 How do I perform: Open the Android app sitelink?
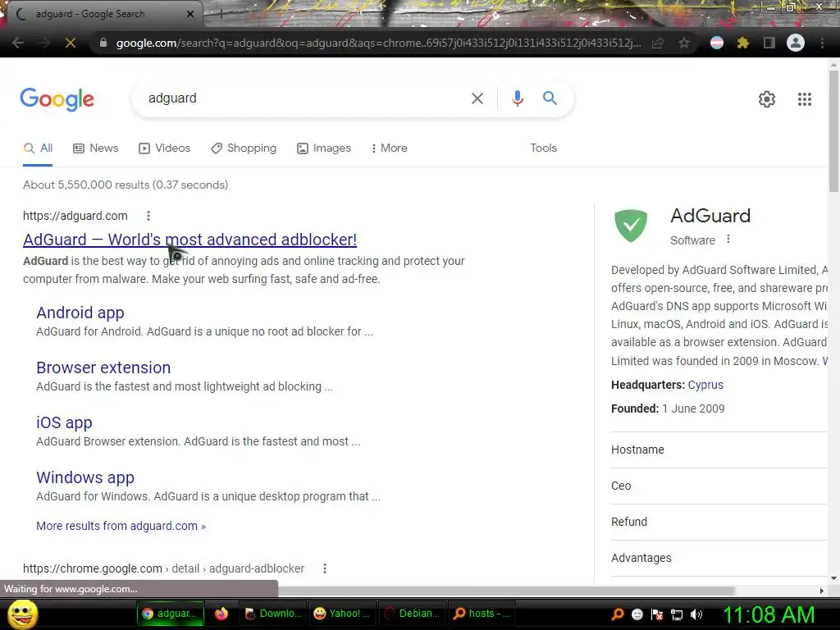coord(80,313)
